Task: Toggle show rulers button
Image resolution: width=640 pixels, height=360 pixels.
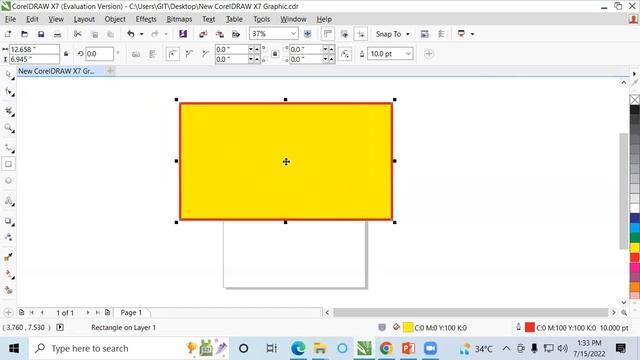Action: (327, 34)
